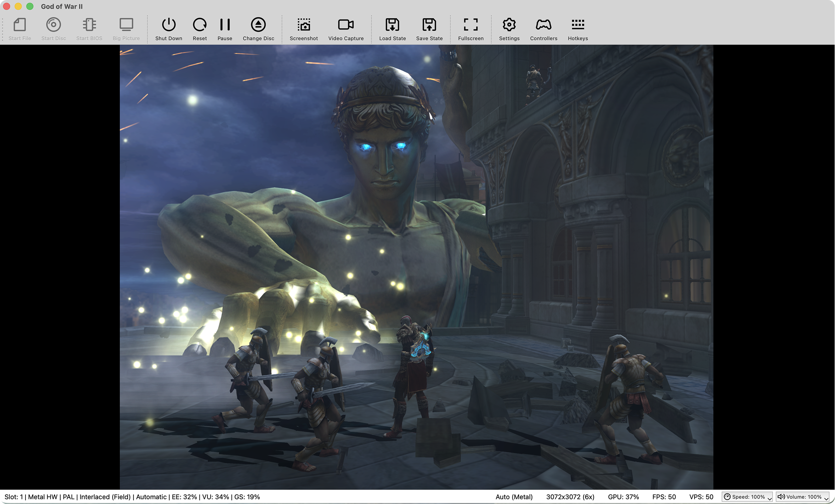The width and height of the screenshot is (835, 504).
Task: Click the speaker icon in status bar
Action: [781, 497]
